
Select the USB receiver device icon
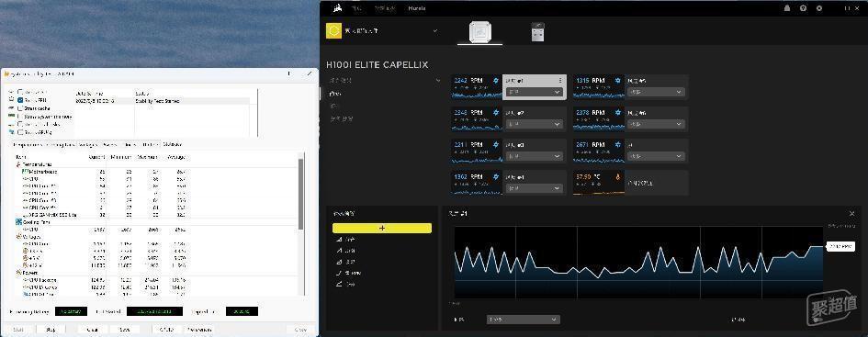(x=537, y=31)
